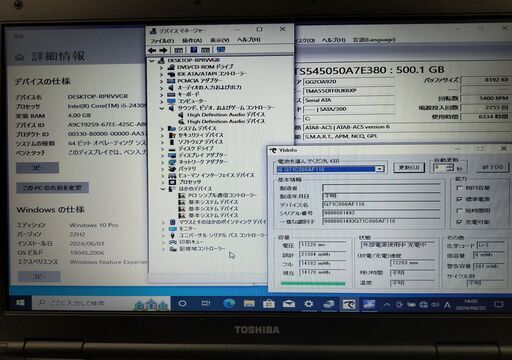Click the scan for hardware changes monitor icon
The height and width of the screenshot is (360, 512).
221,50
